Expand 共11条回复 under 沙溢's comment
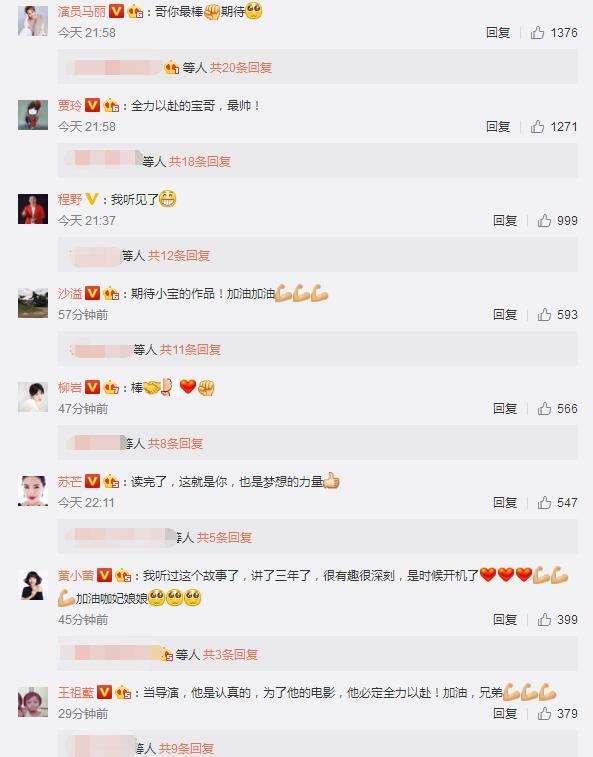 point(190,350)
